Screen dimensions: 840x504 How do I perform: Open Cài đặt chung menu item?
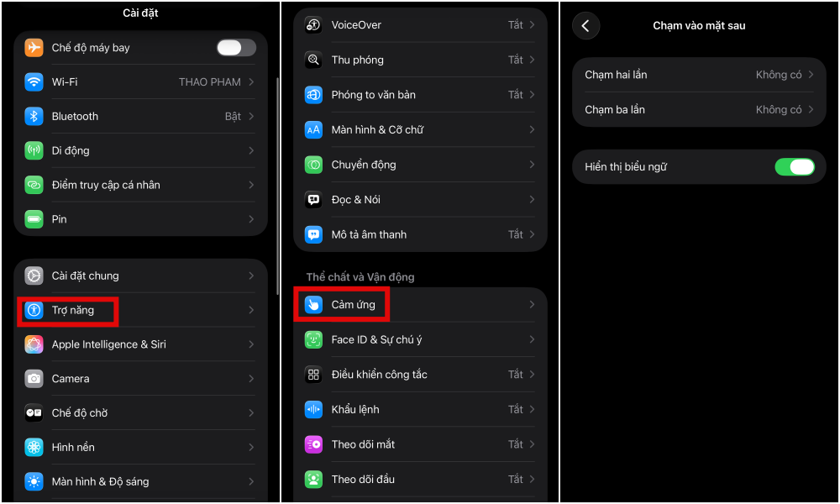(x=140, y=276)
